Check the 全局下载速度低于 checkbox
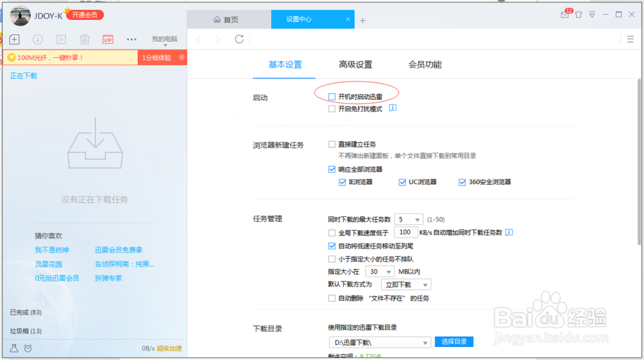 coord(332,232)
